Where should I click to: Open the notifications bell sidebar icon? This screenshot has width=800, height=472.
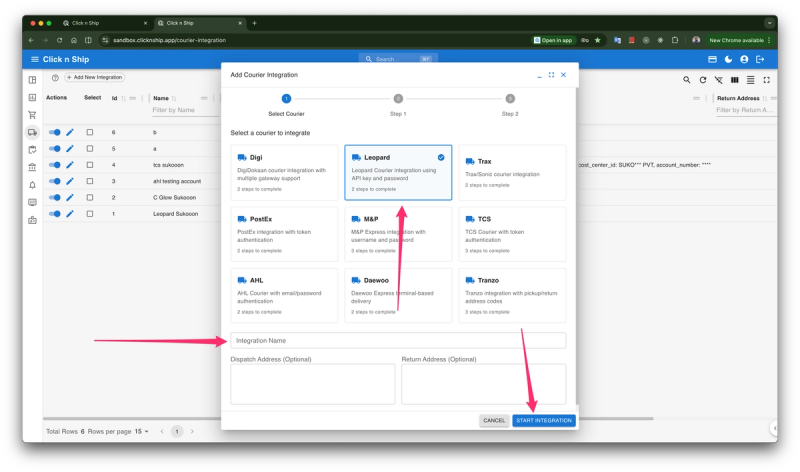pyautogui.click(x=33, y=185)
